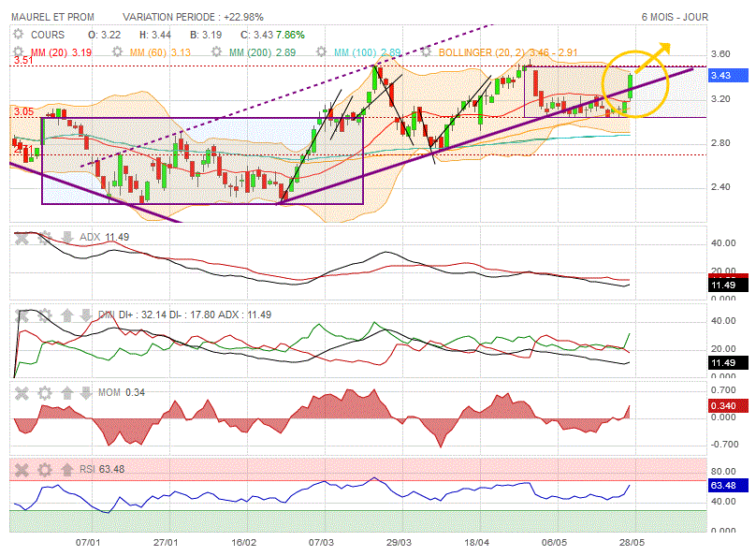
Task: Click the RSI 63.48 panel label
Action: [102, 469]
